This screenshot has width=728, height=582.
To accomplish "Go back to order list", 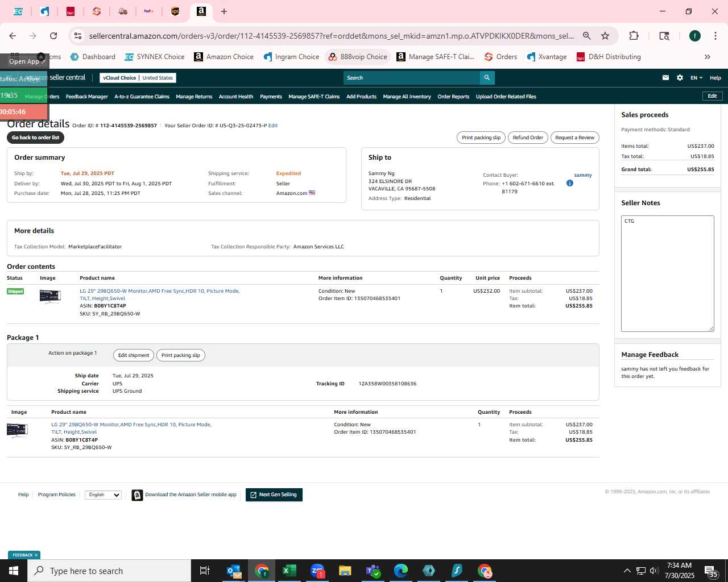I will tap(35, 138).
